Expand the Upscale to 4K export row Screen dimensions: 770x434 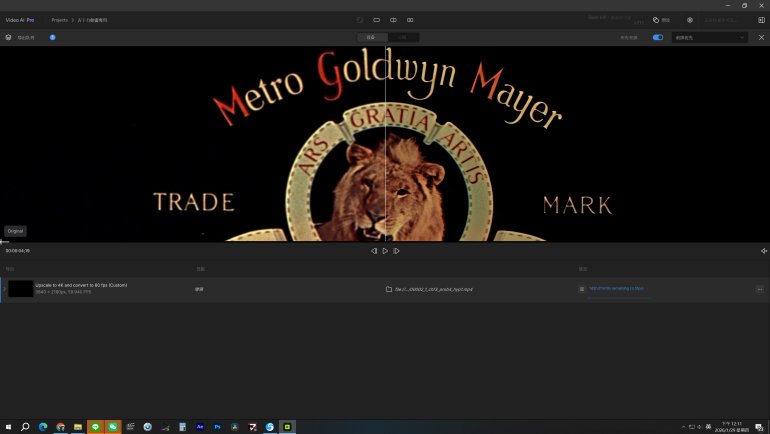click(x=4, y=289)
